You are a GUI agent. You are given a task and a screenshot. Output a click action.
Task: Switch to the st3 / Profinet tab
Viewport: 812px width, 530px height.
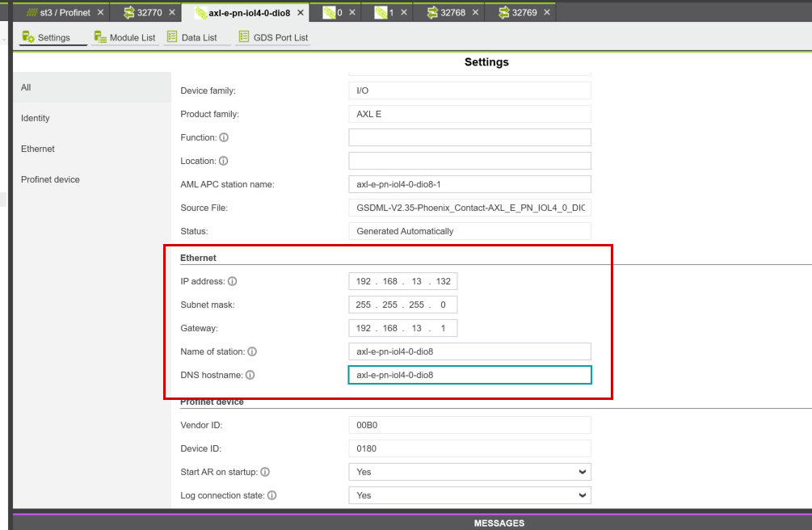(x=65, y=13)
